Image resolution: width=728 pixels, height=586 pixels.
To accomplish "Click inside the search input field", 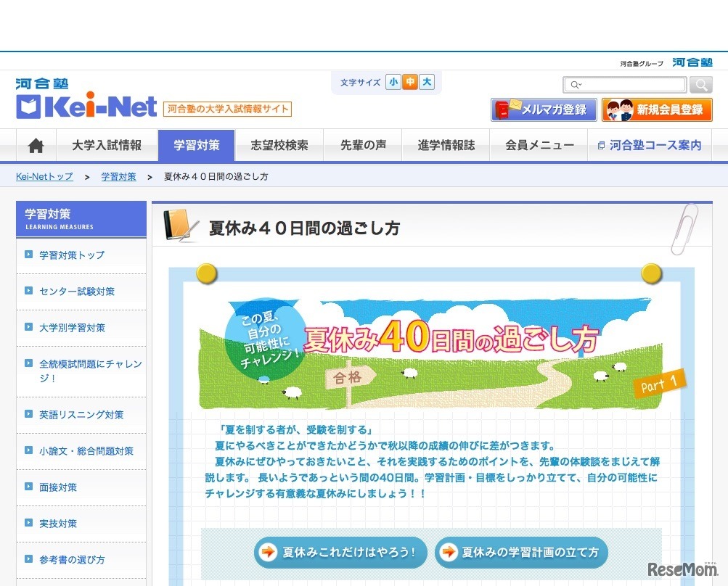I will pos(628,85).
